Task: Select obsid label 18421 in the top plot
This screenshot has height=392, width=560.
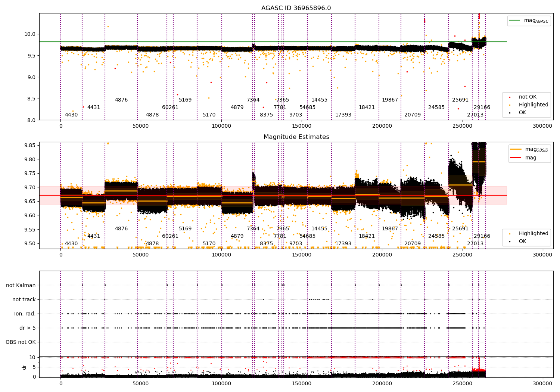Action: [x=367, y=108]
